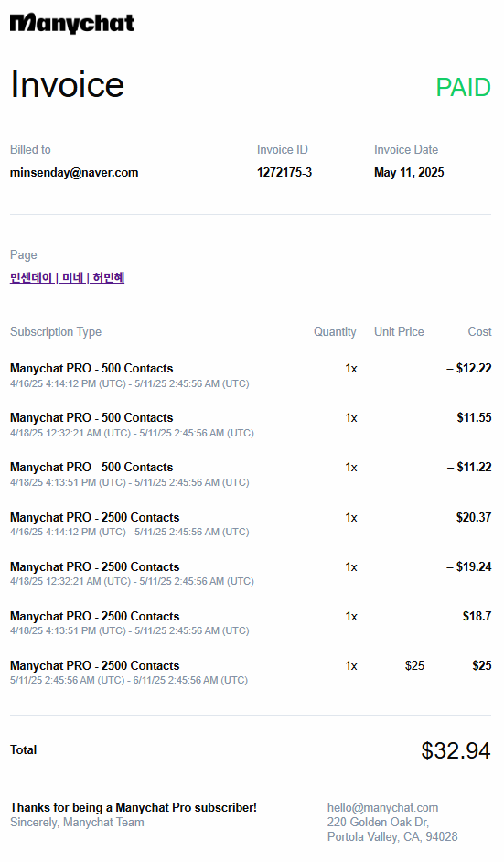The height and width of the screenshot is (862, 504).
Task: Select the invoice ID 1272175-3
Action: tap(284, 173)
